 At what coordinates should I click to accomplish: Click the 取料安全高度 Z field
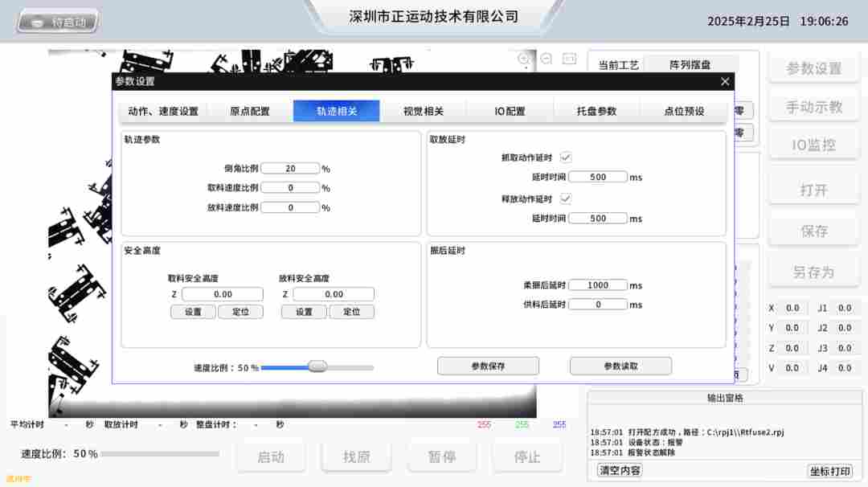pos(223,294)
